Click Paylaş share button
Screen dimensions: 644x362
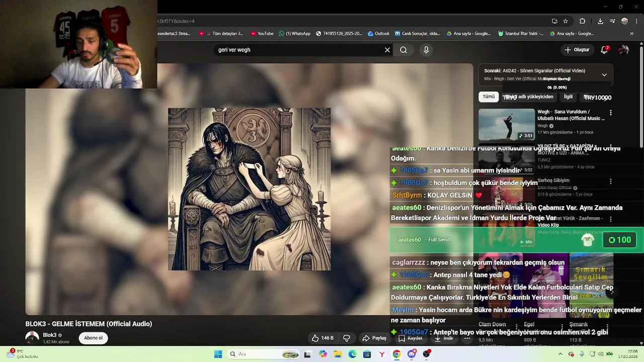375,338
